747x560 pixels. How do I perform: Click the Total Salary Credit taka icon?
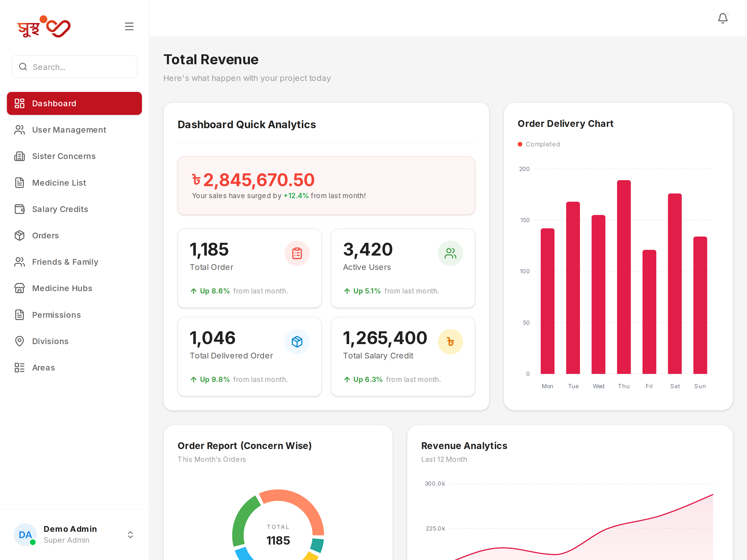pos(450,341)
